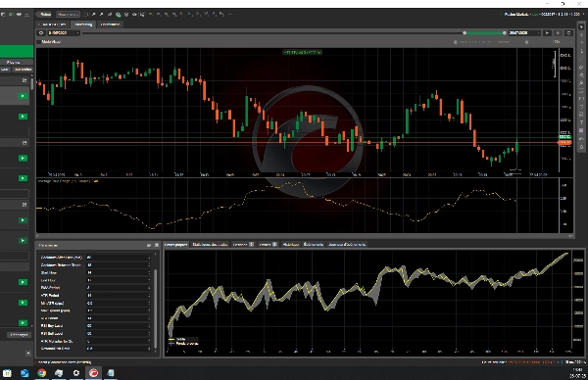Edit the Cooldown After Loss value

point(119,257)
